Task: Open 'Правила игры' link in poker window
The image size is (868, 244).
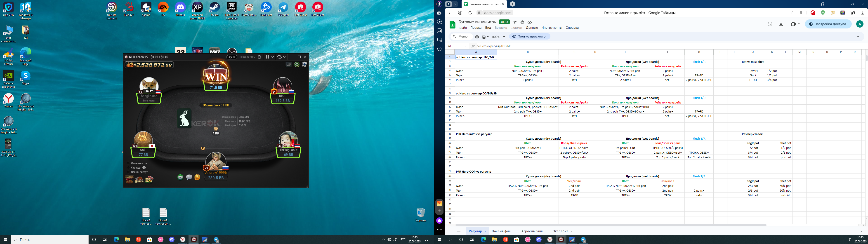Action: click(x=247, y=57)
